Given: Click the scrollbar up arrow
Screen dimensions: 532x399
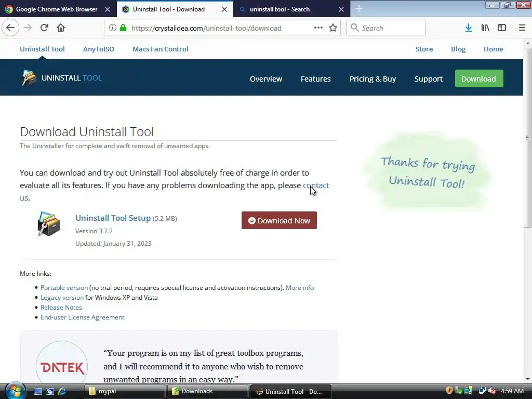Looking at the screenshot, I should click(527, 44).
